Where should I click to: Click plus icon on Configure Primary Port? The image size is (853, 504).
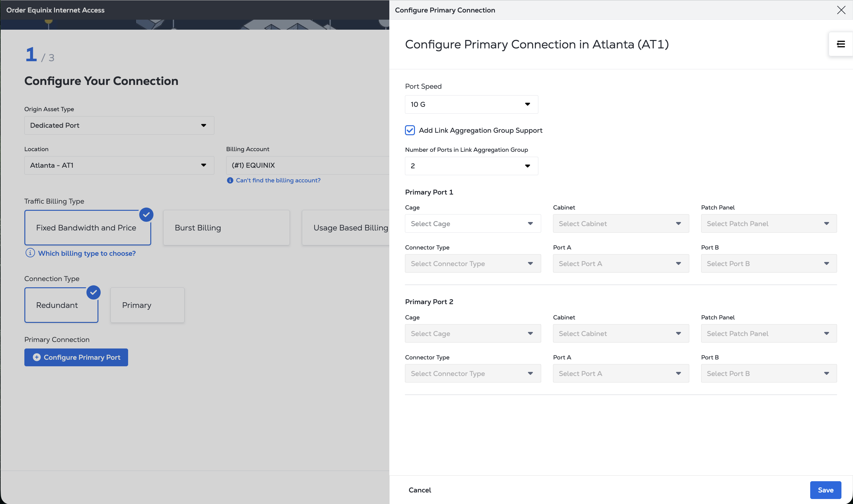(x=37, y=357)
